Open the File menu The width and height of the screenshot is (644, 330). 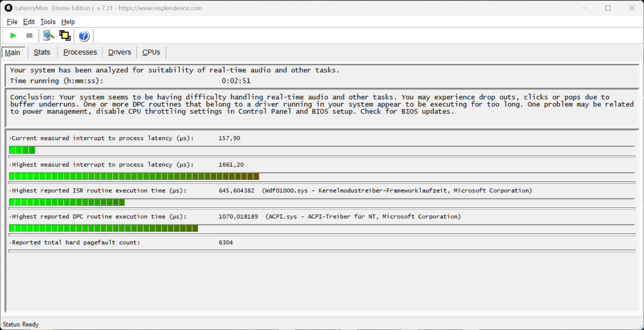12,22
